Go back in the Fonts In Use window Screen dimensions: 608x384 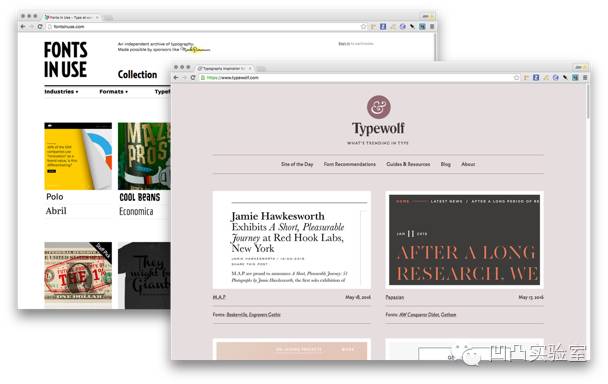tap(23, 26)
